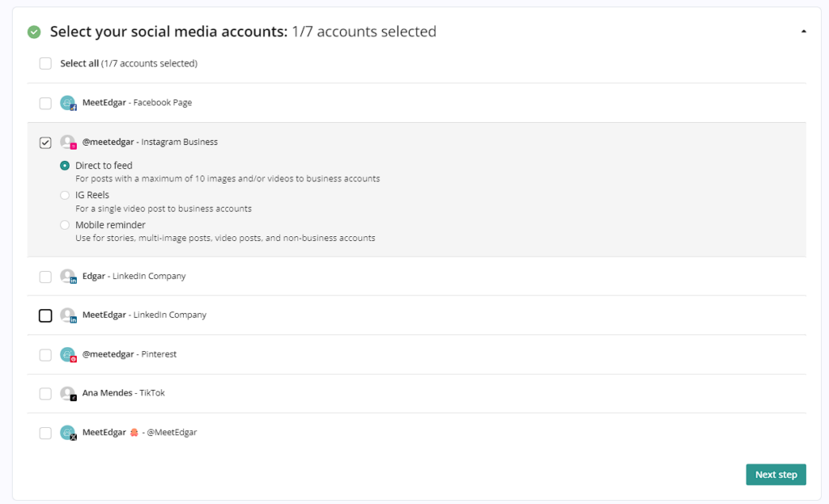The width and height of the screenshot is (829, 504).
Task: Check the Ana Mendes TikTok checkbox
Action: [45, 394]
